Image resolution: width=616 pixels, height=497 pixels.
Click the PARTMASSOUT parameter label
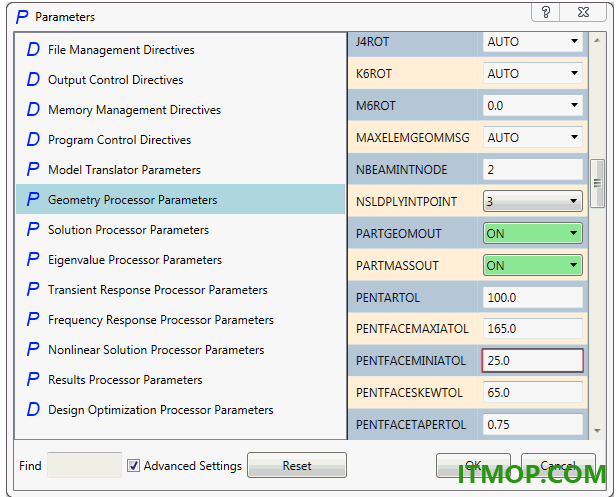click(397, 266)
